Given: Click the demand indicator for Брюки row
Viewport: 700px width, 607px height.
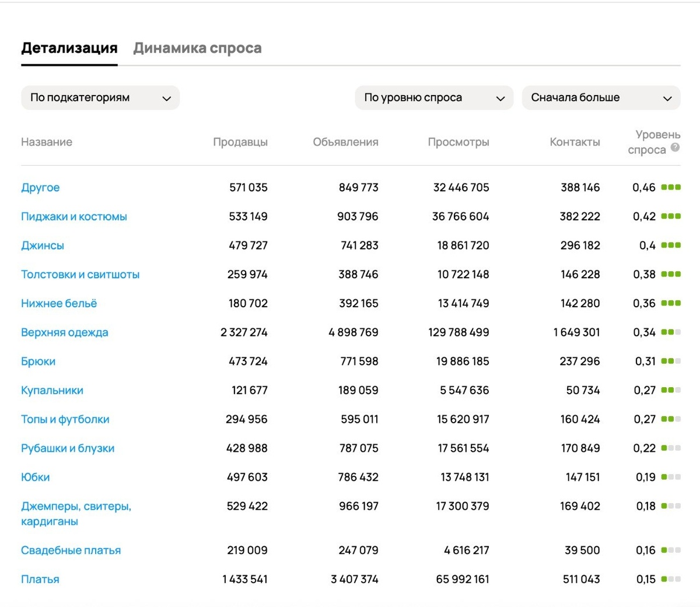Looking at the screenshot, I should pos(671,361).
